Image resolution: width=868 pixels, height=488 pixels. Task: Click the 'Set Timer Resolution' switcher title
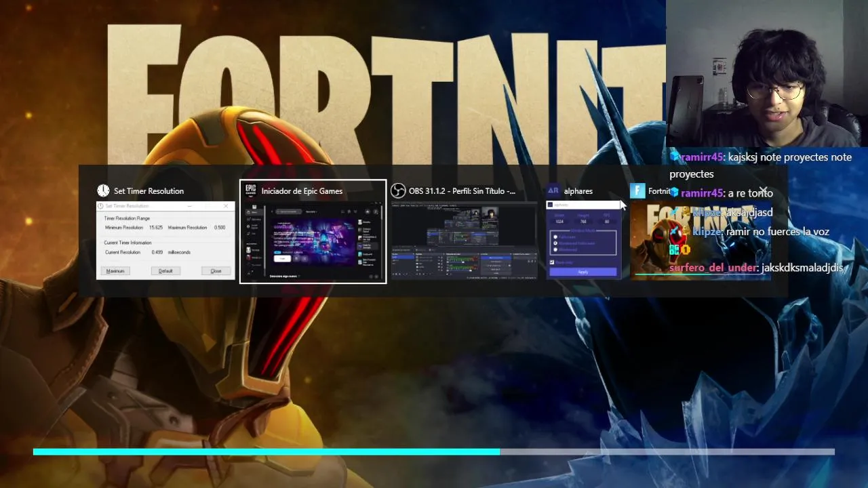click(149, 191)
